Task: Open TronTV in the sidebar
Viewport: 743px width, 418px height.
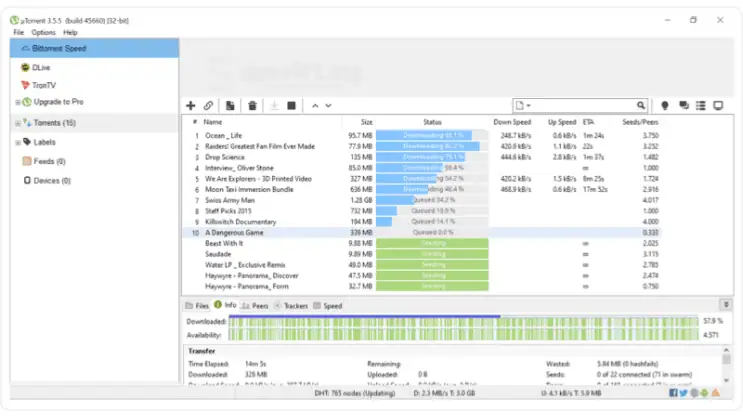Action: click(x=44, y=85)
